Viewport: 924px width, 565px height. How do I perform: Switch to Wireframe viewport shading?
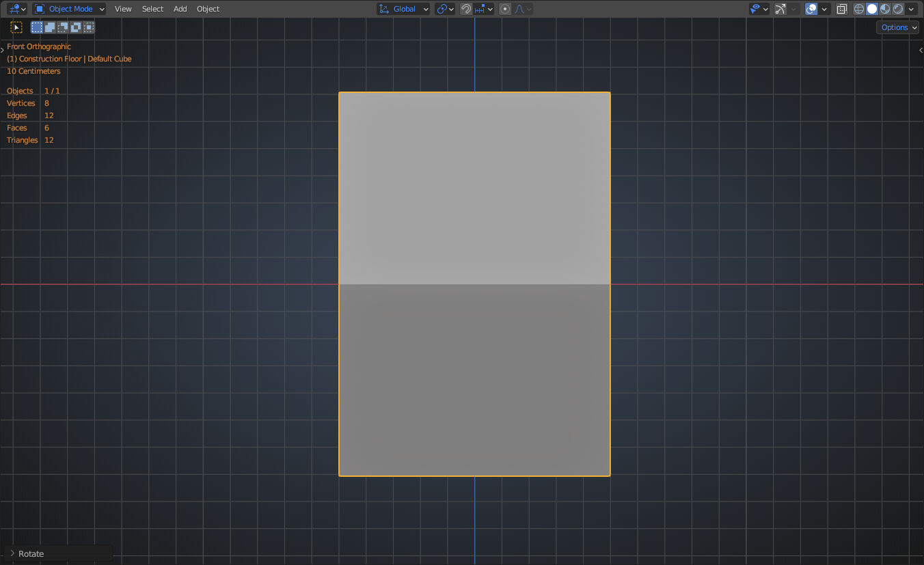859,9
